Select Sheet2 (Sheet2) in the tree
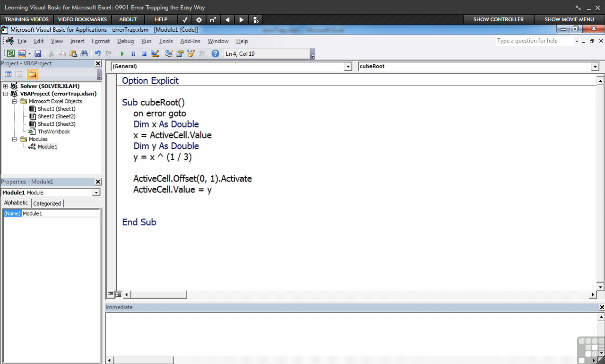The image size is (605, 364). 56,116
